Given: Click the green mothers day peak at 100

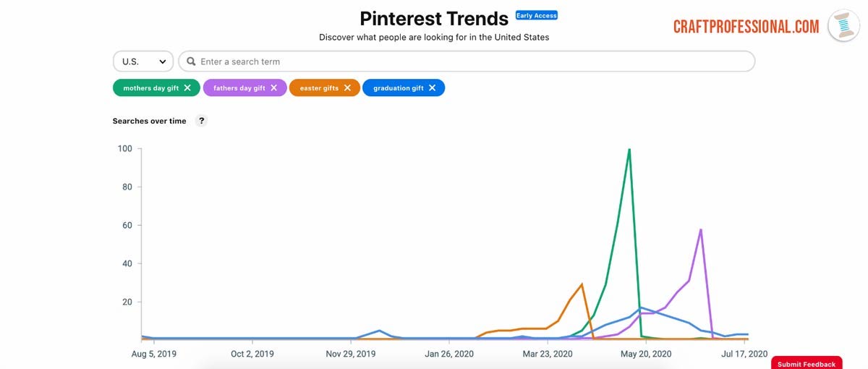Looking at the screenshot, I should pyautogui.click(x=629, y=149).
